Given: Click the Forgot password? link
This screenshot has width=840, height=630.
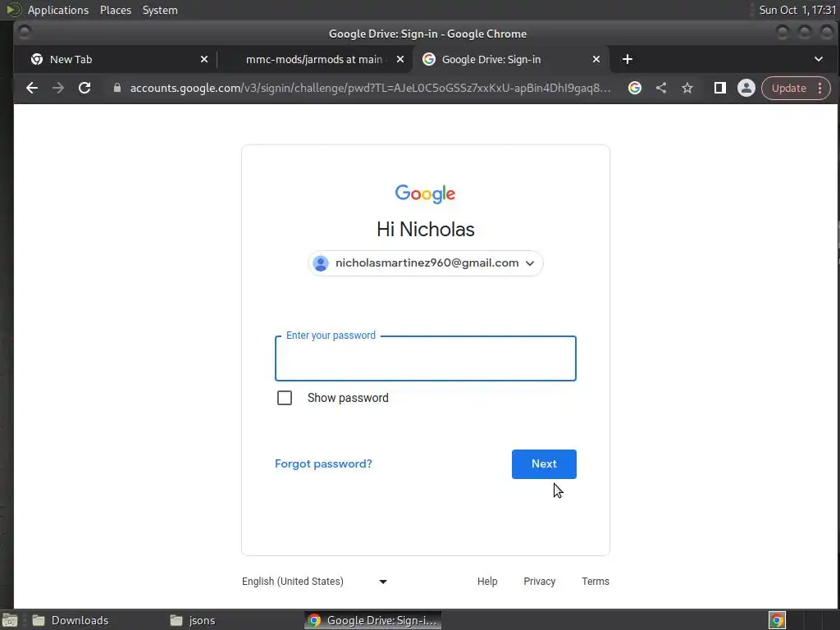Looking at the screenshot, I should [x=323, y=464].
